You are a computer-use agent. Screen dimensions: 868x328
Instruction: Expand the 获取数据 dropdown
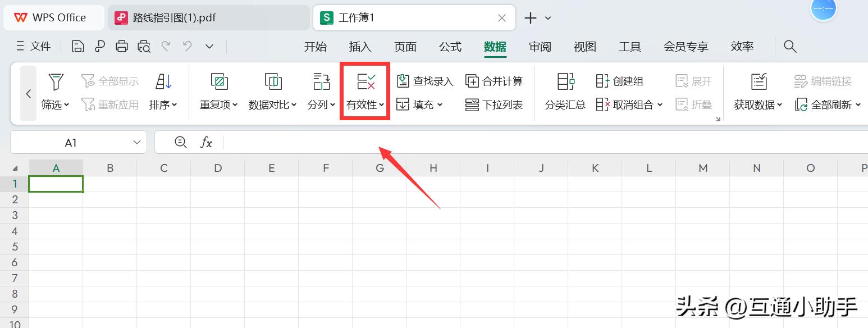[779, 105]
